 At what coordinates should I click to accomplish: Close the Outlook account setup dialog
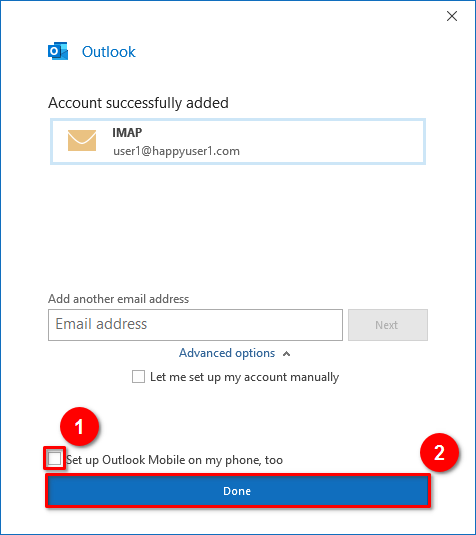452,16
